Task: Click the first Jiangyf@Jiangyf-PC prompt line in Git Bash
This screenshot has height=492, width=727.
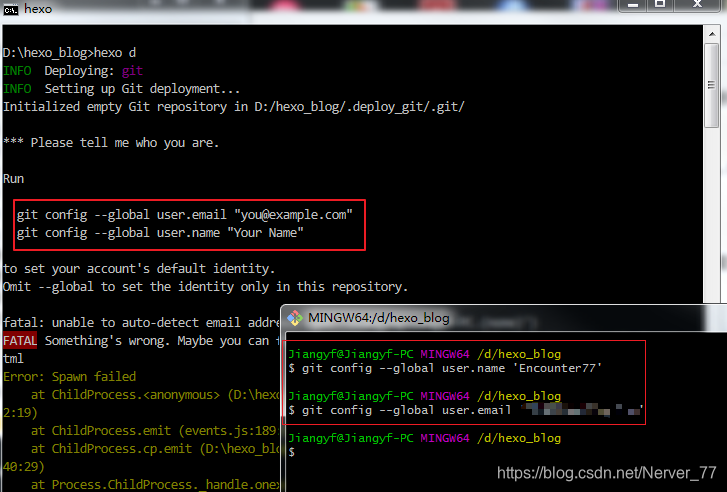Action: [x=425, y=354]
